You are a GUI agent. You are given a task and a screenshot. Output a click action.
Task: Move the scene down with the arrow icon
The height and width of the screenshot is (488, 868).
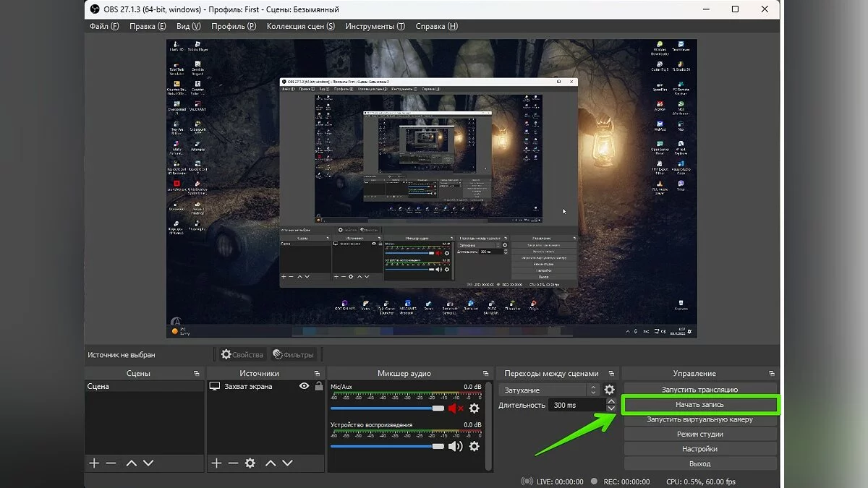pyautogui.click(x=148, y=463)
